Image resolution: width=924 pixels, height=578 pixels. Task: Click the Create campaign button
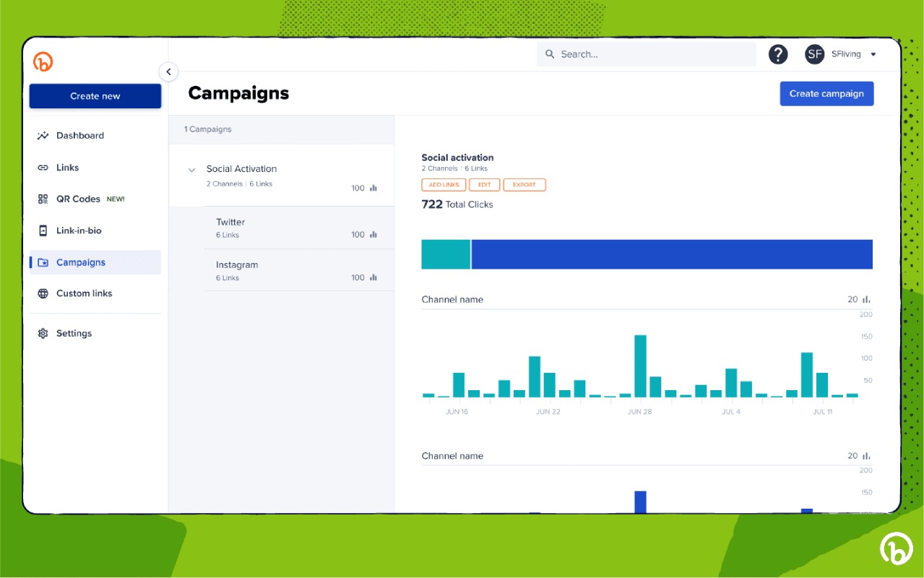[x=826, y=93]
